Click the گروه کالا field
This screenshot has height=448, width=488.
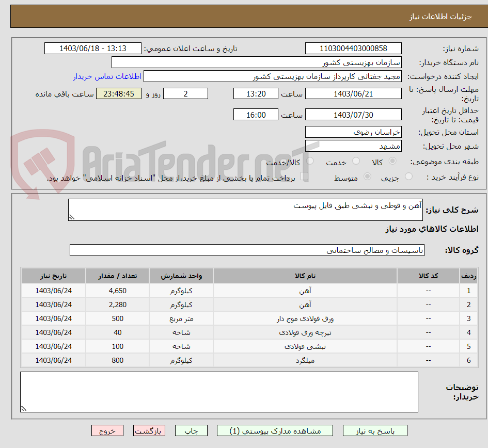click(247, 250)
